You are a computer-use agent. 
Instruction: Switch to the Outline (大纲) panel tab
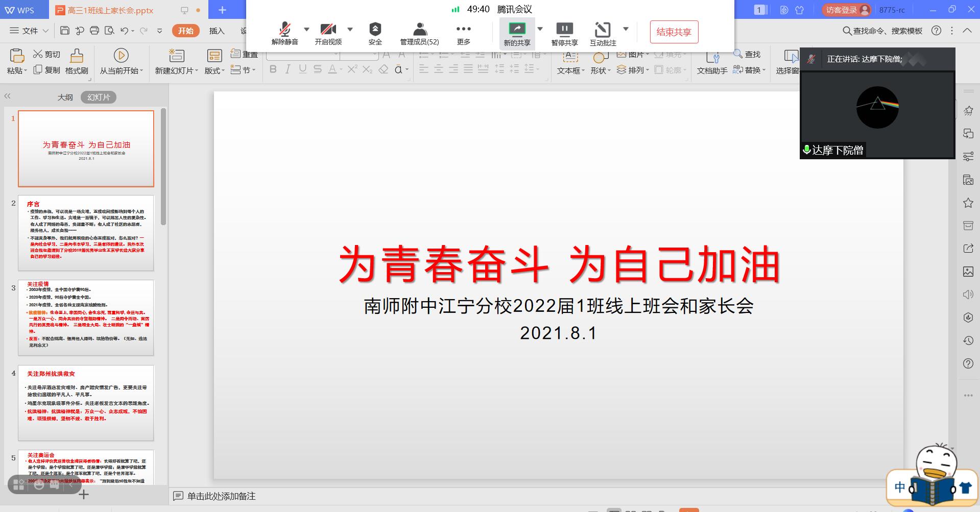65,97
